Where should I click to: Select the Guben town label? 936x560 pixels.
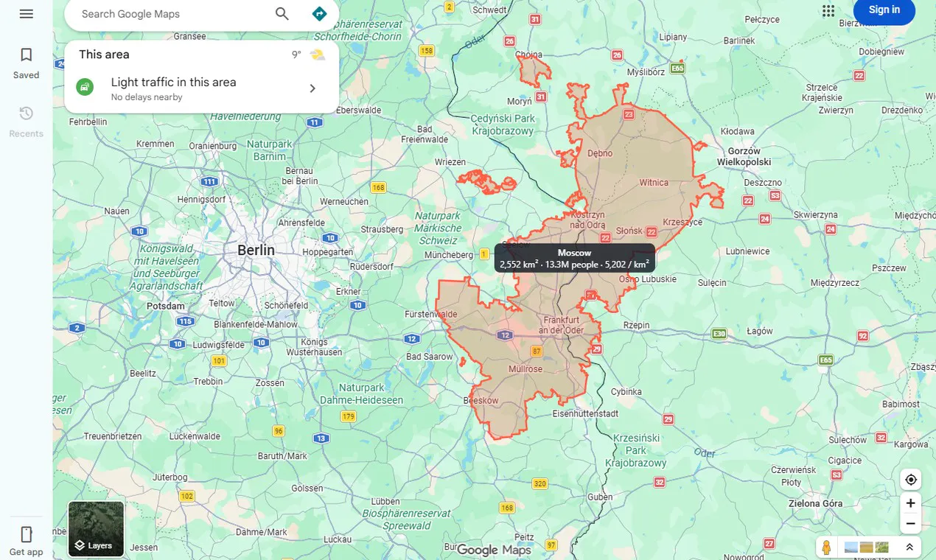(x=599, y=497)
